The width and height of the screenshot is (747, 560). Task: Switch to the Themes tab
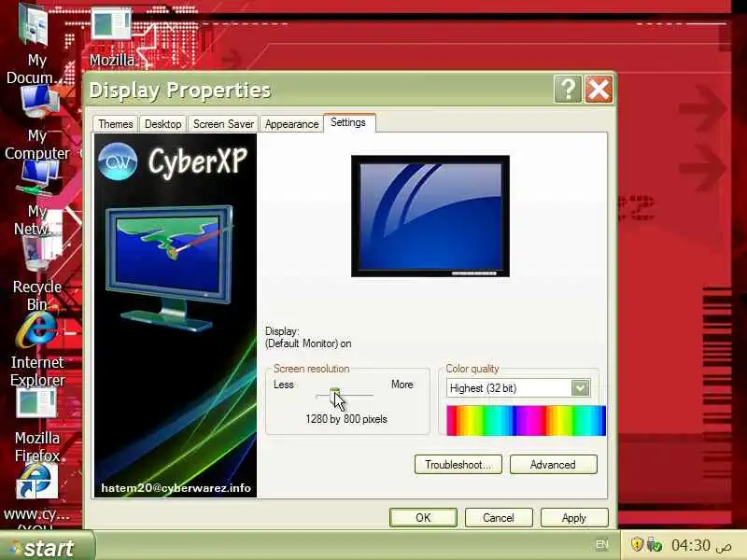click(x=115, y=124)
